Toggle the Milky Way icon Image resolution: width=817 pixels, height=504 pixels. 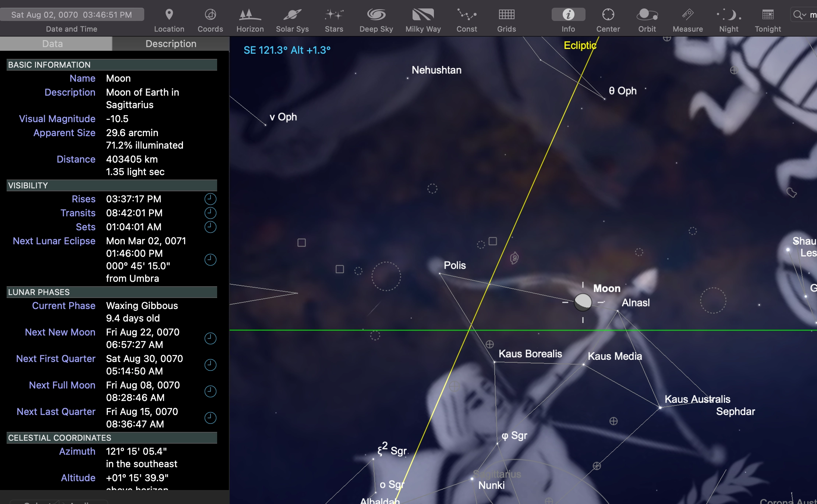[423, 15]
